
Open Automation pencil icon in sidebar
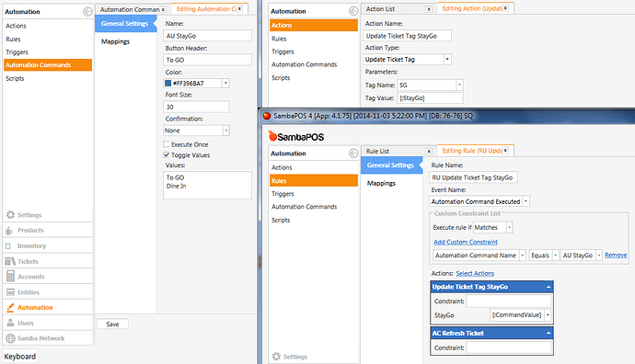[x=10, y=307]
